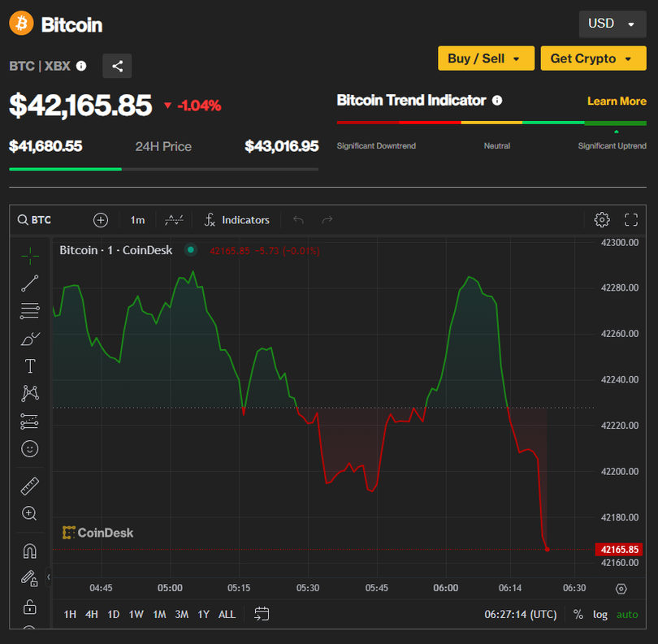Toggle auto scale on chart
This screenshot has width=658, height=644.
tap(627, 615)
